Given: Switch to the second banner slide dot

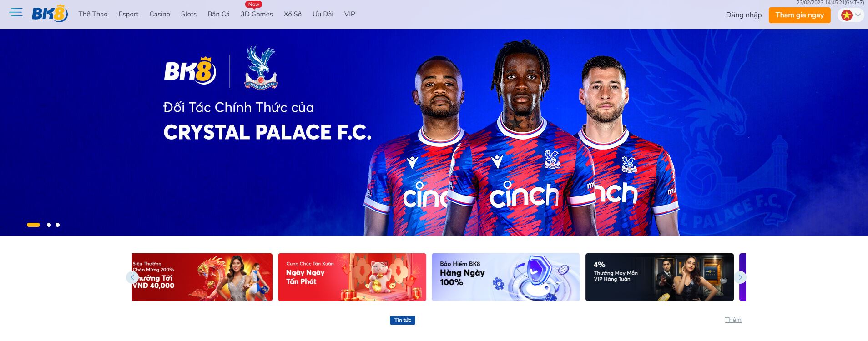Looking at the screenshot, I should click(49, 225).
